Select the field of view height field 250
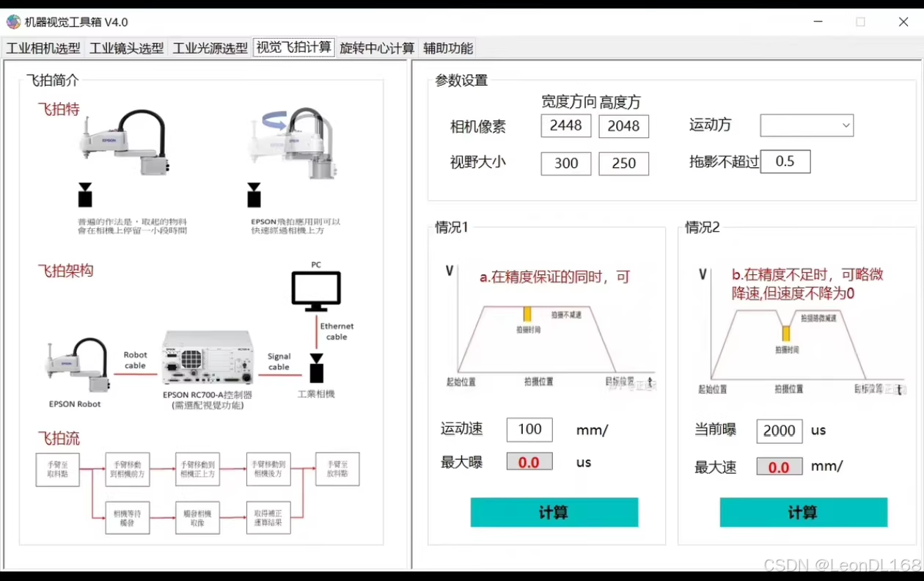924x581 pixels. coord(623,163)
